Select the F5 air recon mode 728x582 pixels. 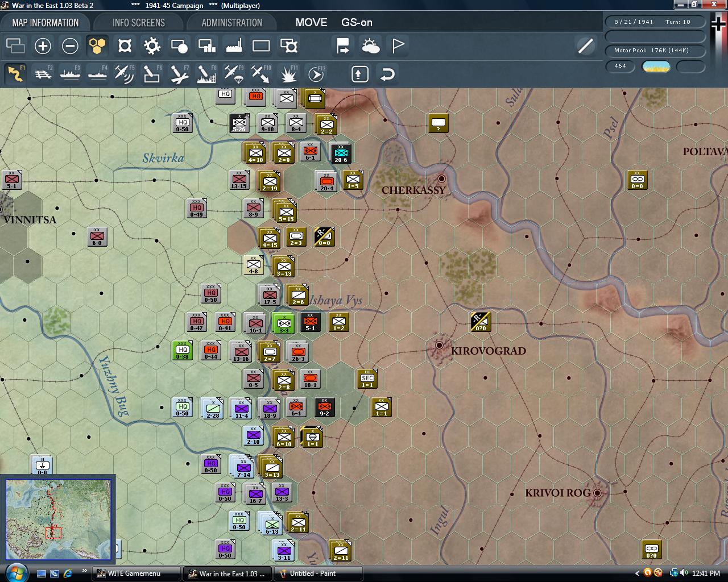(125, 74)
